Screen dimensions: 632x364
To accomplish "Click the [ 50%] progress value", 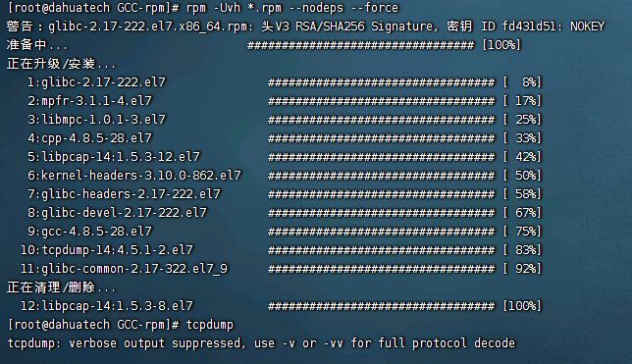I will pos(522,176).
